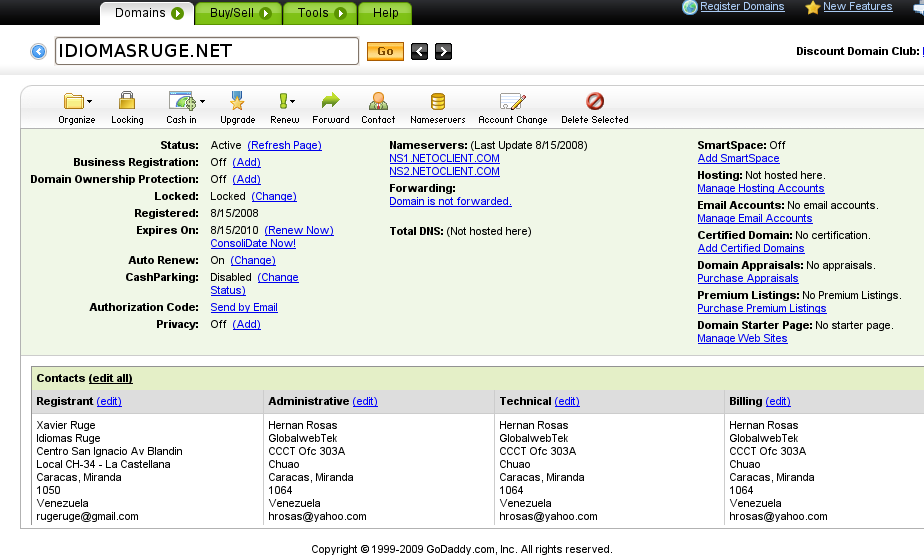The image size is (924, 556).
Task: Click Send by Email authorization link
Action: click(244, 307)
